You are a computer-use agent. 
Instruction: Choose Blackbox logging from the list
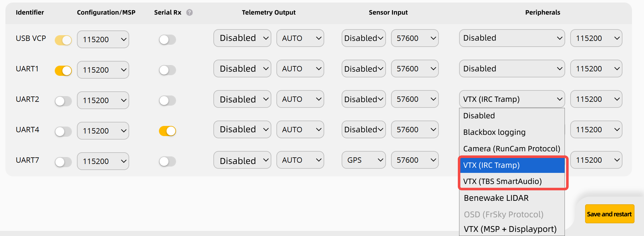[x=494, y=132]
